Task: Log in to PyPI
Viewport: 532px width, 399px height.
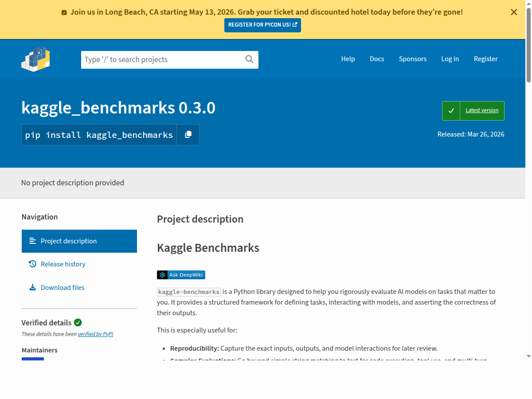Action: point(450,59)
